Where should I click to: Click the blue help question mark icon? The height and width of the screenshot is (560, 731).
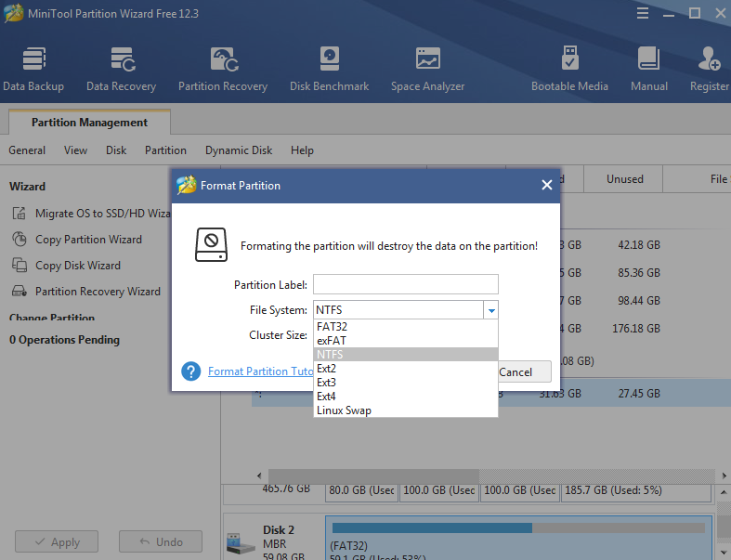[191, 371]
